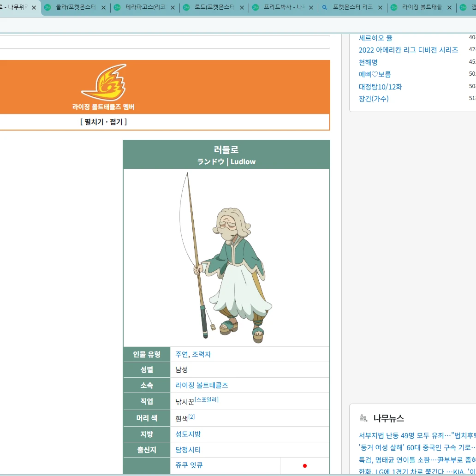Close the active 나무위키 tab
Viewport: 476px width, 476px height.
click(34, 7)
